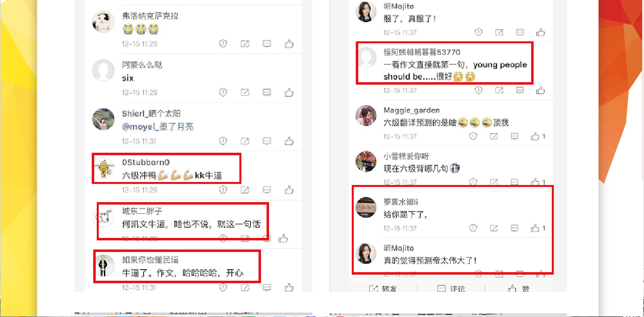Click the 评论 button at bottom
The width and height of the screenshot is (644, 317).
coord(450,289)
